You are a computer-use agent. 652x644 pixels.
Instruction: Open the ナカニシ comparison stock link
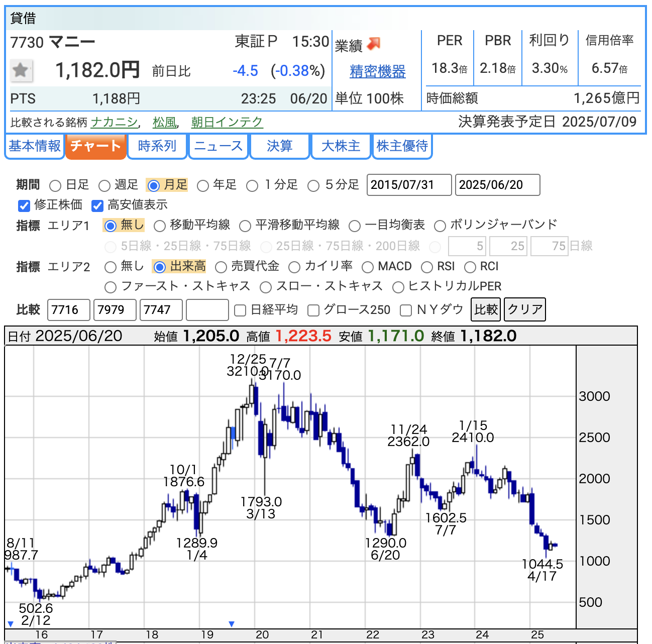click(x=114, y=122)
